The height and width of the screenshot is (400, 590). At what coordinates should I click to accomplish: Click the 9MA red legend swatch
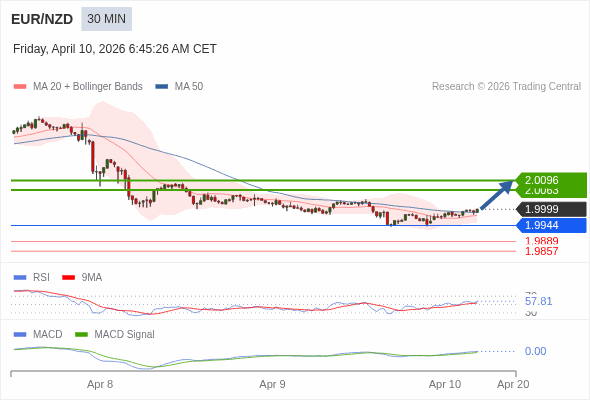(x=68, y=278)
